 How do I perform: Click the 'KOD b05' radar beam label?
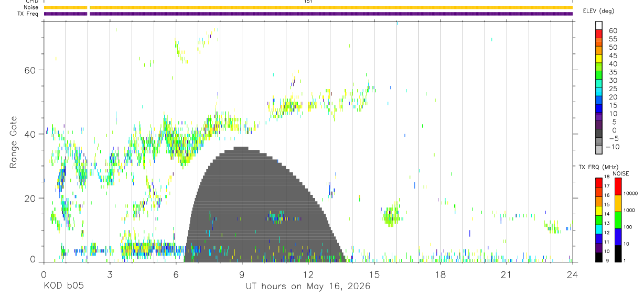point(63,286)
